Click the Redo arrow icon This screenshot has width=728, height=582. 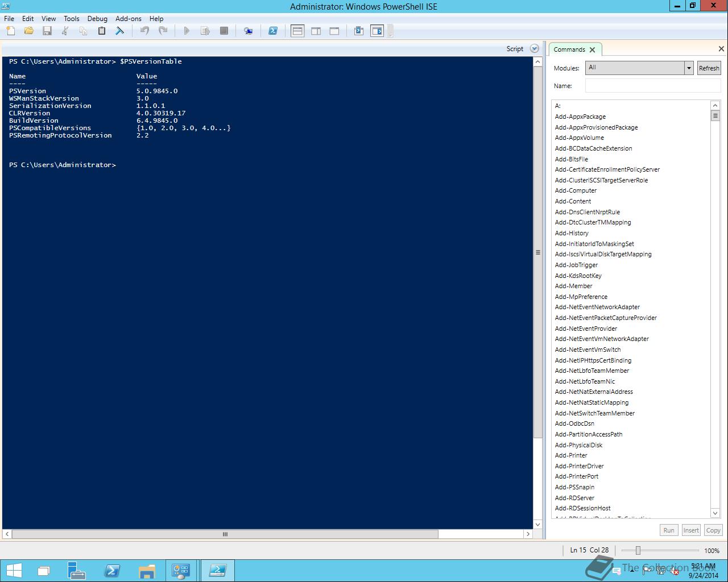163,31
